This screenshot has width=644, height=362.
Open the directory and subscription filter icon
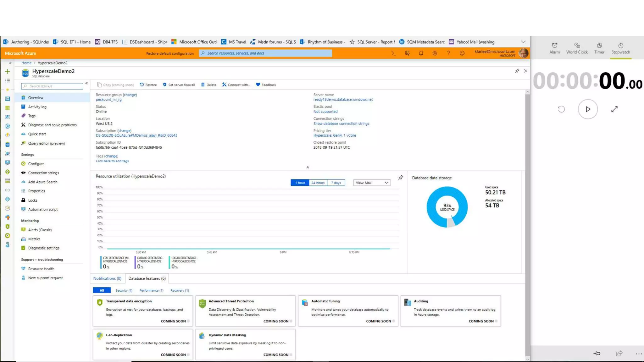pyautogui.click(x=407, y=53)
